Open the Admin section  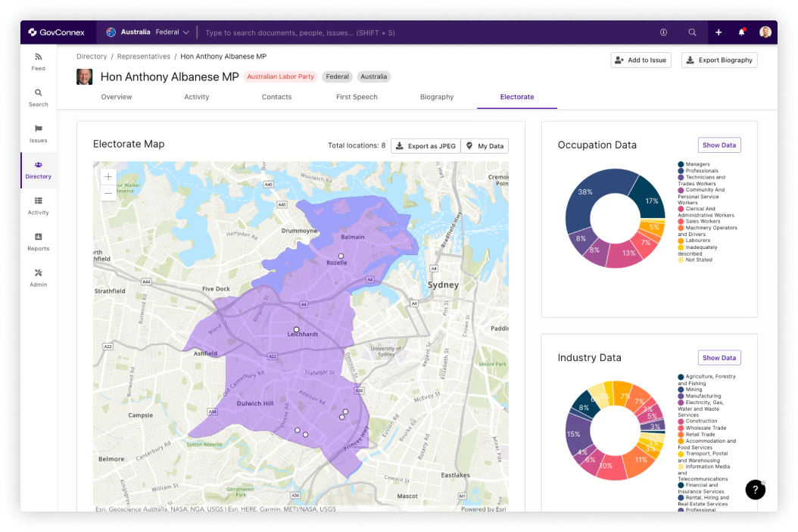coord(38,278)
